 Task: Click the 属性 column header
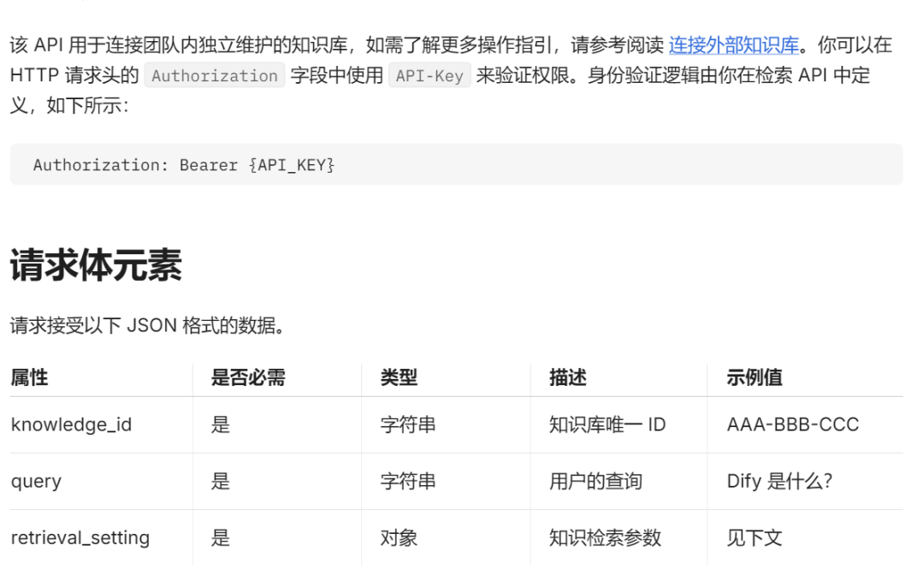(21, 377)
